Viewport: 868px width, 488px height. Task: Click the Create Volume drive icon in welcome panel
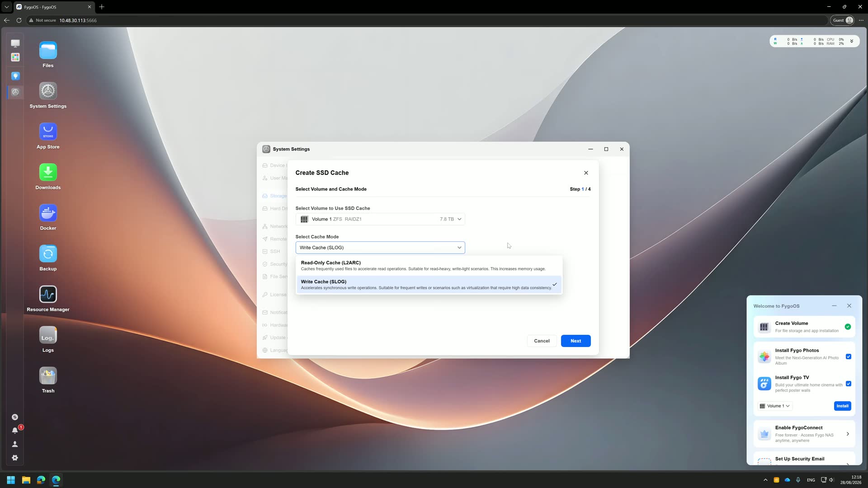coord(764,327)
